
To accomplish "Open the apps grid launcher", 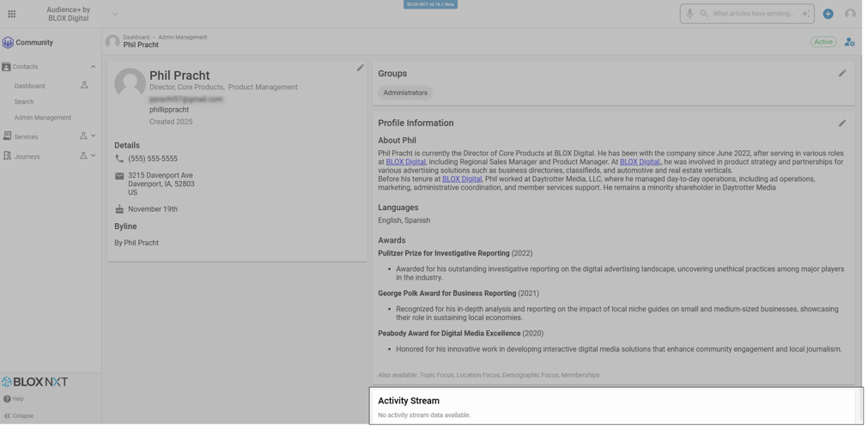I will 12,14.
